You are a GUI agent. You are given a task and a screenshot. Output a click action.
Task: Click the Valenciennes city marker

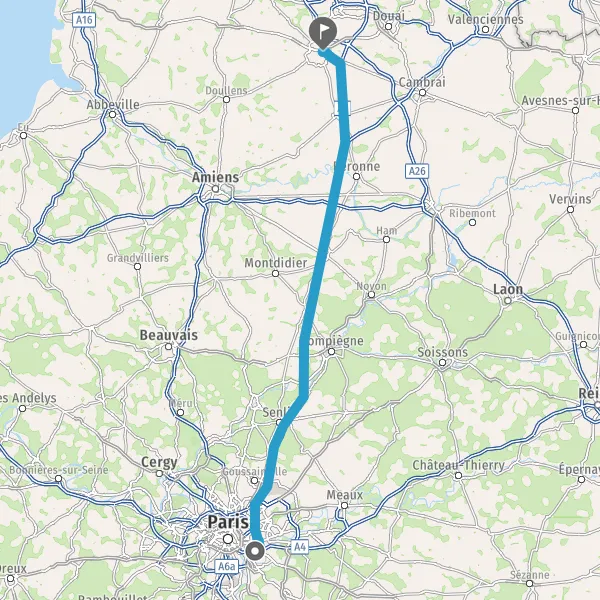[x=486, y=29]
